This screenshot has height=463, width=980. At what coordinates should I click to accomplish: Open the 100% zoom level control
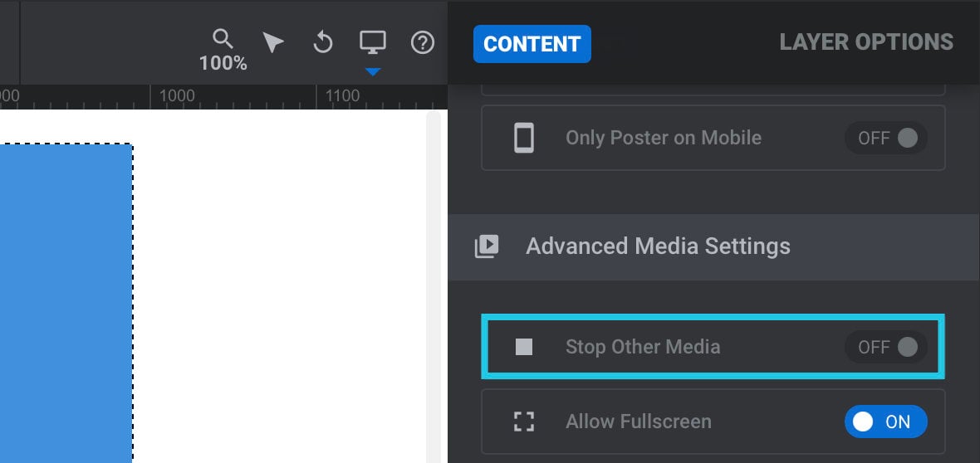tap(223, 63)
